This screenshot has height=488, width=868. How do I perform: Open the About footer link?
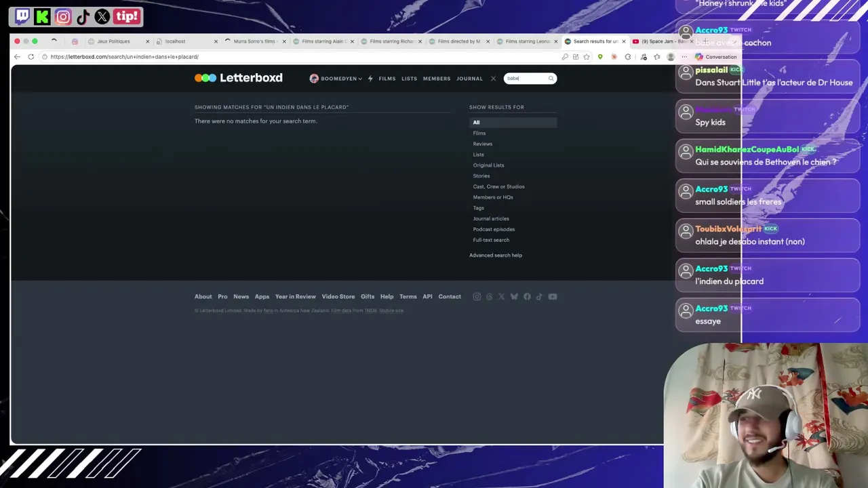coord(203,297)
